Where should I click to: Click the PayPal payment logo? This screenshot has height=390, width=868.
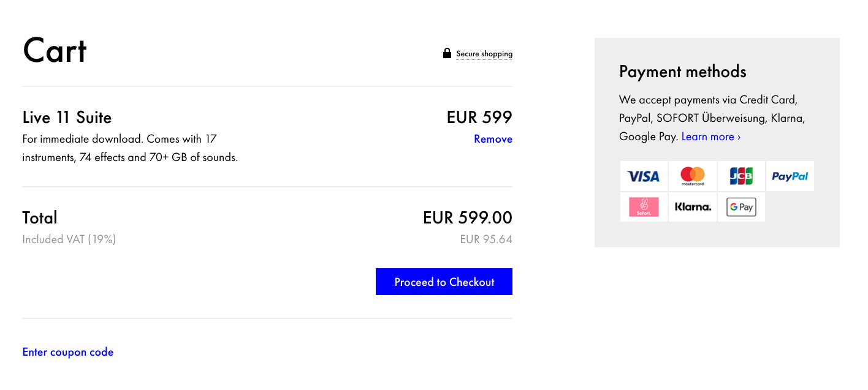coord(790,176)
